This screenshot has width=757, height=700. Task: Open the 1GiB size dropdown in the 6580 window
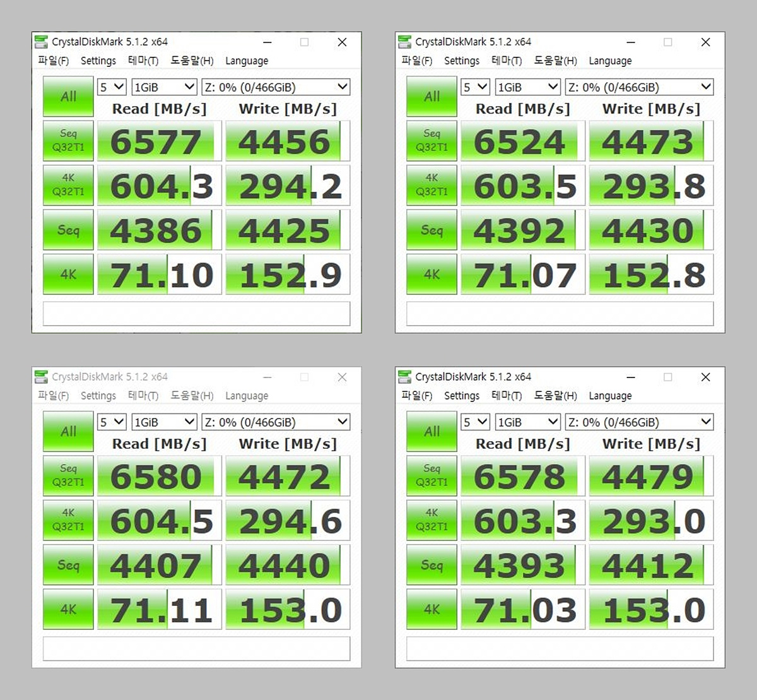coord(164,422)
